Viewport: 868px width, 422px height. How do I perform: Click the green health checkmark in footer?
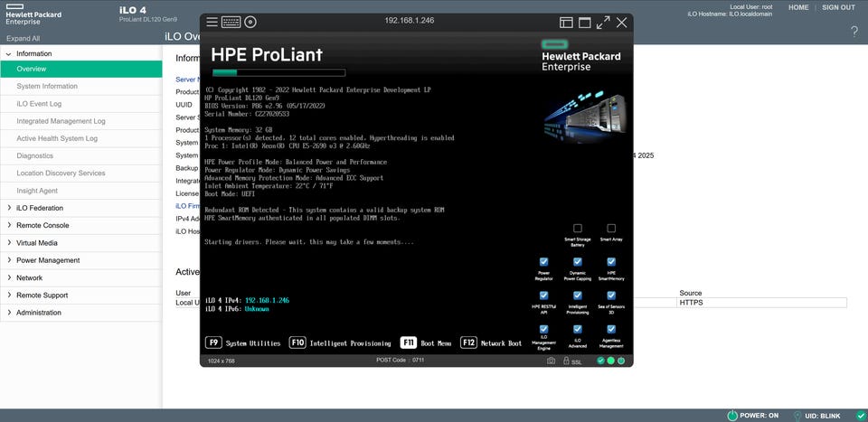(860, 416)
